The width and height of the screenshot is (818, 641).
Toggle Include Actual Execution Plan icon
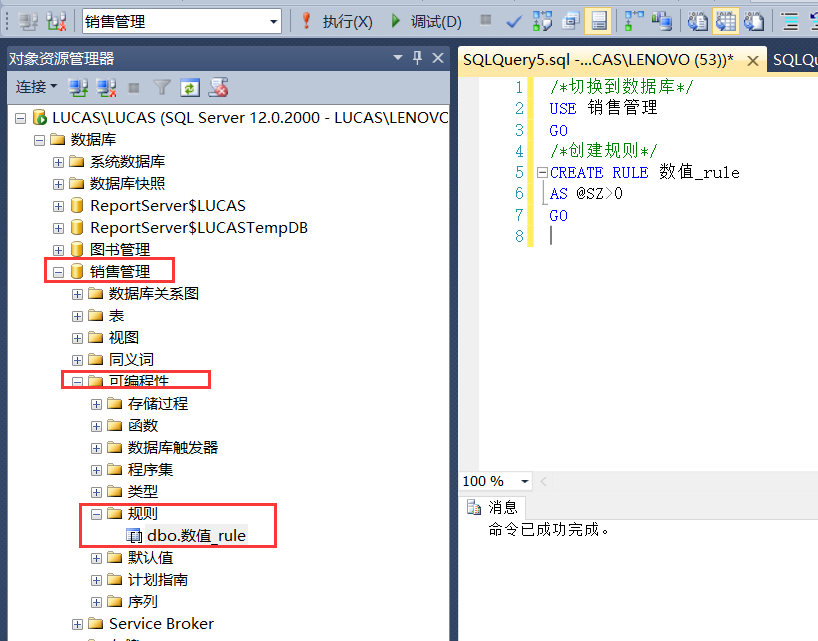(633, 21)
